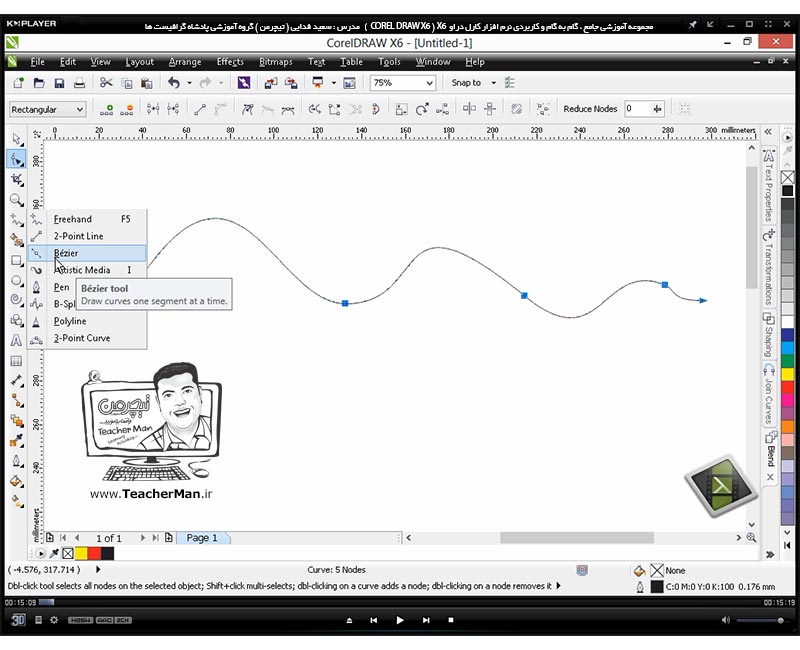Click the Save icon in toolbar
800x650 pixels.
pos(59,83)
